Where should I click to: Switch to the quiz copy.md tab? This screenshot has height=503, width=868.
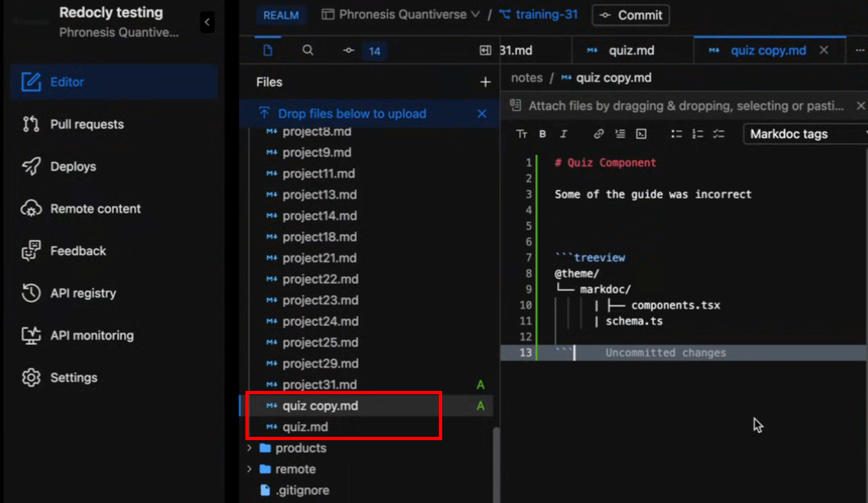coord(768,50)
